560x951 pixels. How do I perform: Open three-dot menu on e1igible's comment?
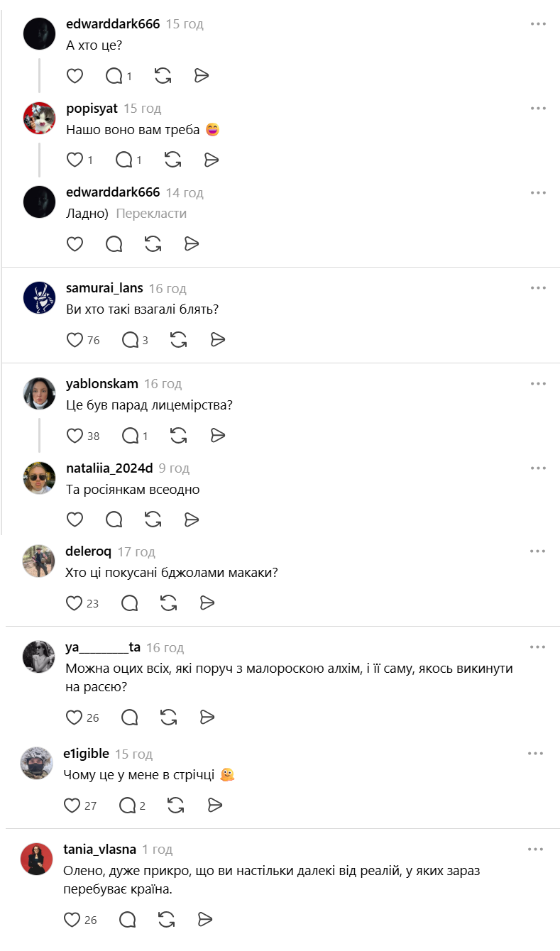(535, 754)
